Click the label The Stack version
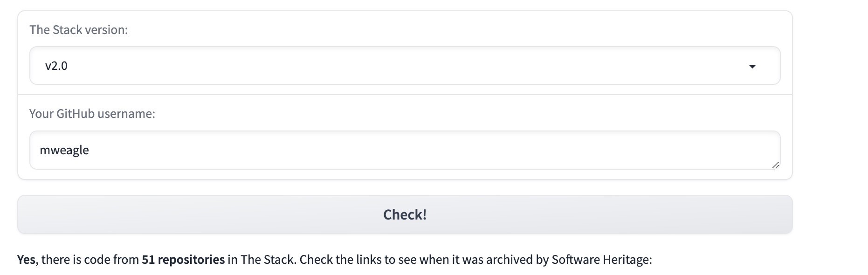This screenshot has width=868, height=275. (x=78, y=29)
